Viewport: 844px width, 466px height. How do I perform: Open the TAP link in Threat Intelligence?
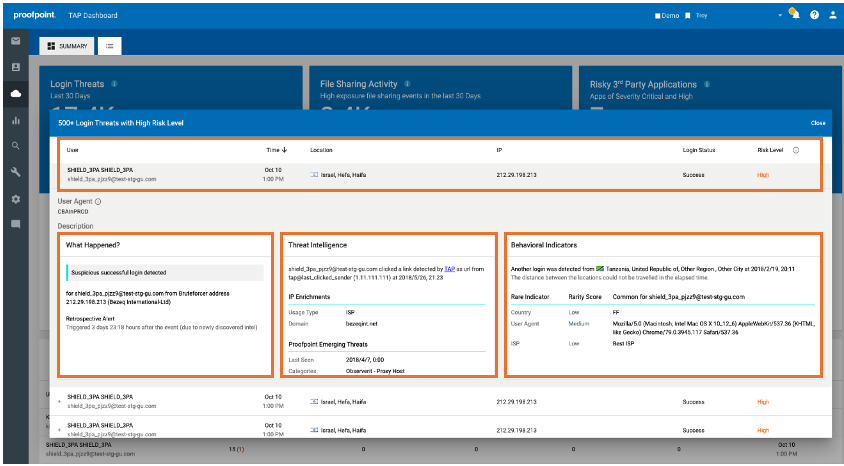click(x=449, y=269)
